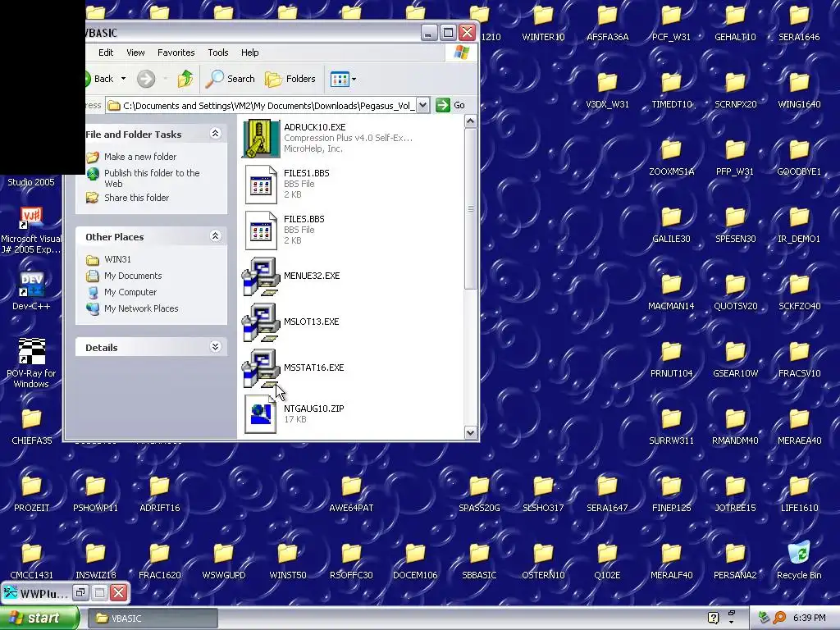Open the Views dropdown button
Screen dimensions: 840x630
[344, 80]
